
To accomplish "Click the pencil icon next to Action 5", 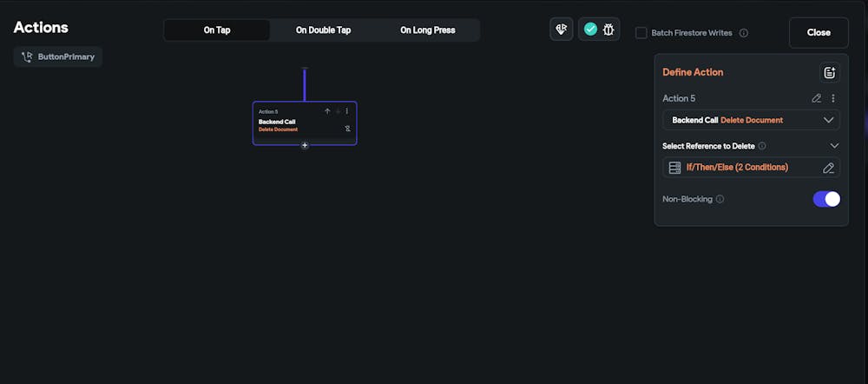I will 816,98.
